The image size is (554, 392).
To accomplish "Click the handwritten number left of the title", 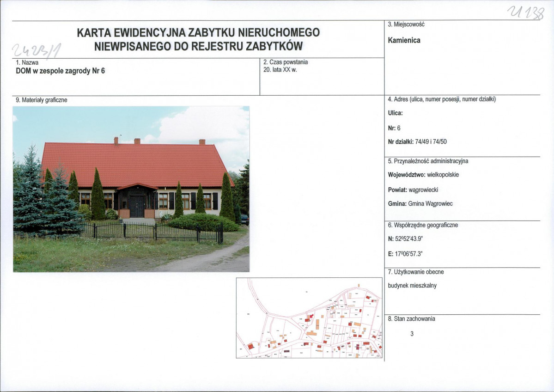I will tap(37, 50).
